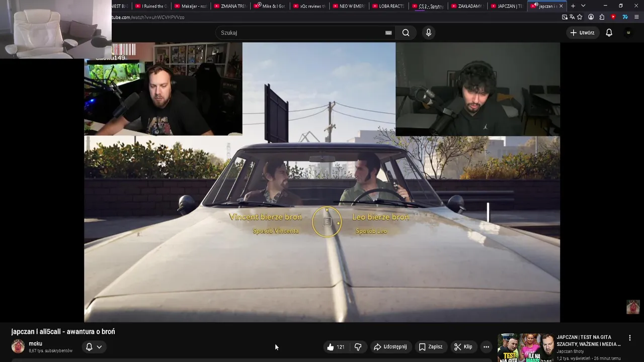Click the Utwórz create button
644x362 pixels.
tap(582, 33)
